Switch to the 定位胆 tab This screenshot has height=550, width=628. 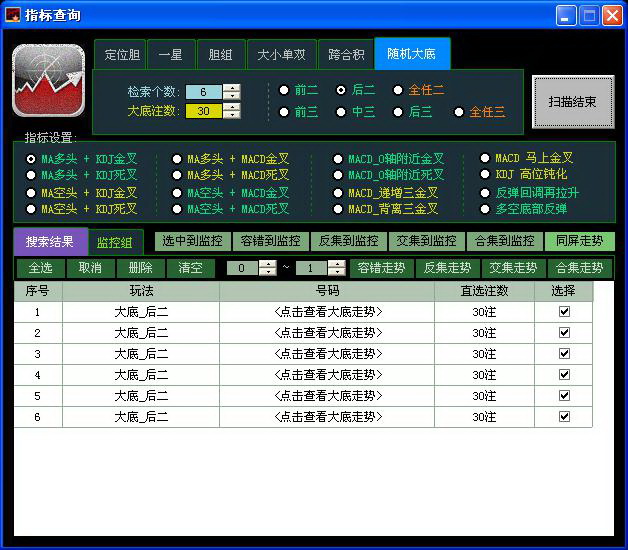tap(122, 54)
